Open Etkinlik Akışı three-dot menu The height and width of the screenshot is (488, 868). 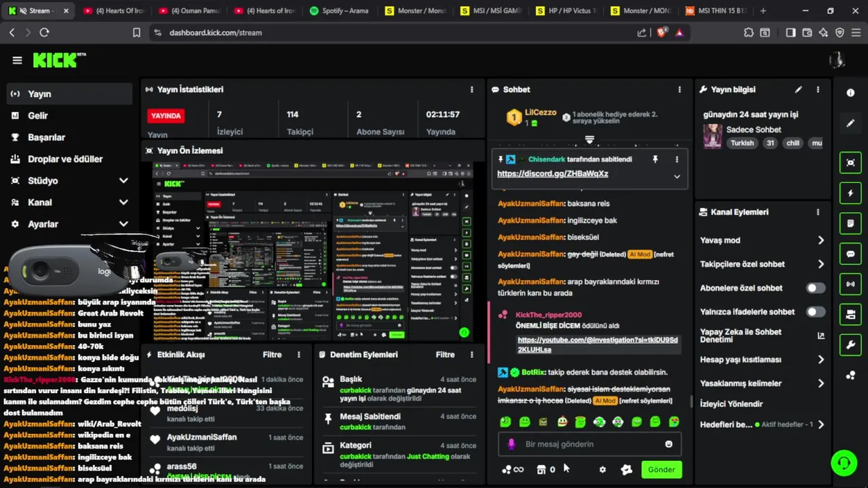click(298, 354)
